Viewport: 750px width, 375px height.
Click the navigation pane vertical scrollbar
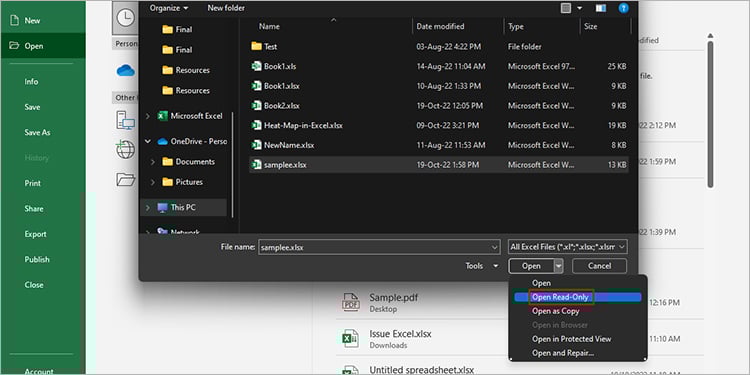click(232, 165)
